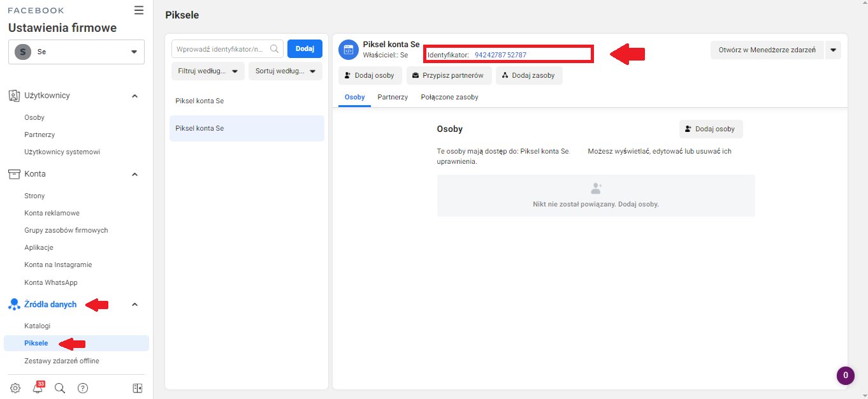Screen dimensions: 868x399
Task: Click the purple circle badge showing 0
Action: click(x=845, y=375)
